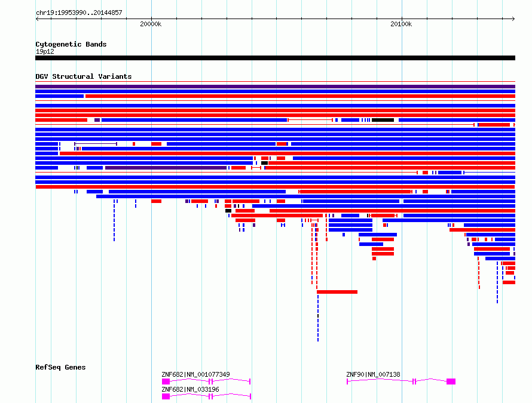Click the large first exon of ZNF682 NM_033196
Image resolution: width=532 pixels, height=403 pixels.
point(166,396)
